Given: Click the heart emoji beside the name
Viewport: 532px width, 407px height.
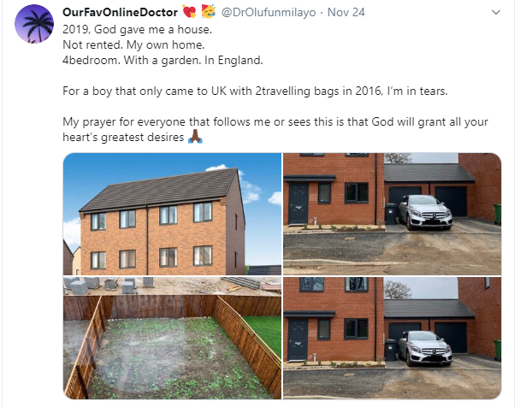Looking at the screenshot, I should point(189,12).
